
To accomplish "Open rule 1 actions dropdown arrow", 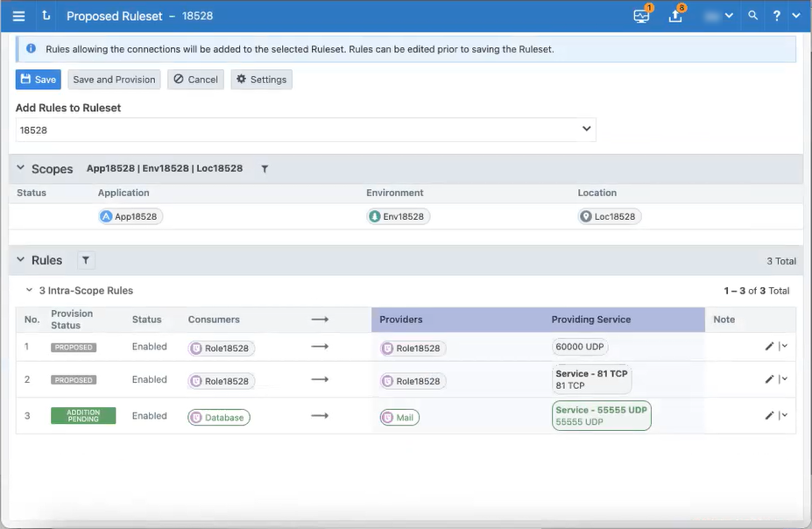I will point(784,346).
